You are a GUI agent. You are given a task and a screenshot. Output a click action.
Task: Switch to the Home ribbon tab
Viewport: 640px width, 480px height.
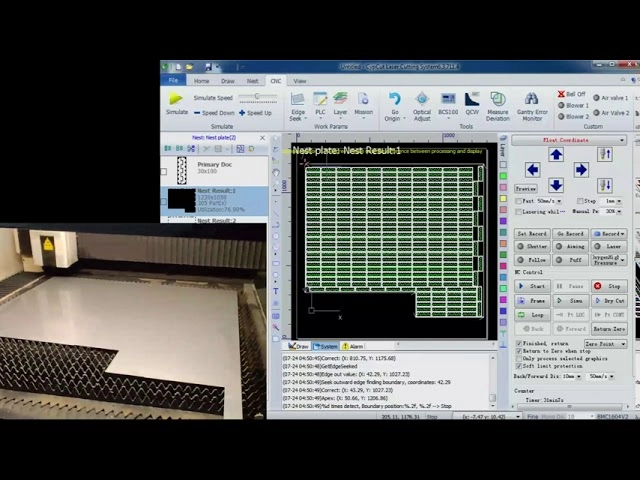(x=201, y=81)
